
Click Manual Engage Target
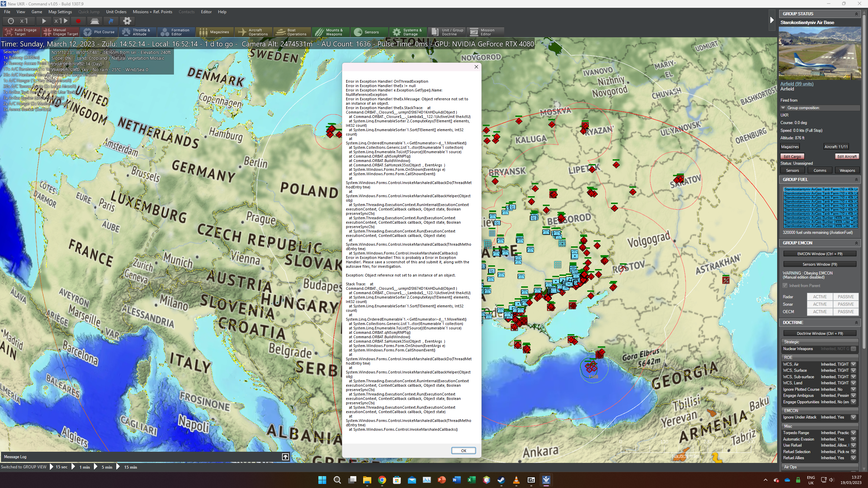(x=60, y=32)
